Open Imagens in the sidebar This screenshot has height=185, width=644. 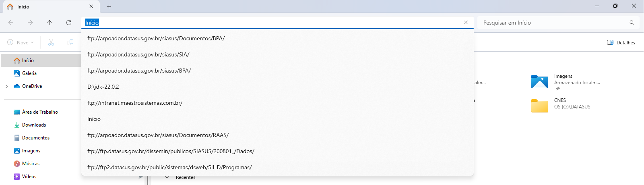point(31,151)
